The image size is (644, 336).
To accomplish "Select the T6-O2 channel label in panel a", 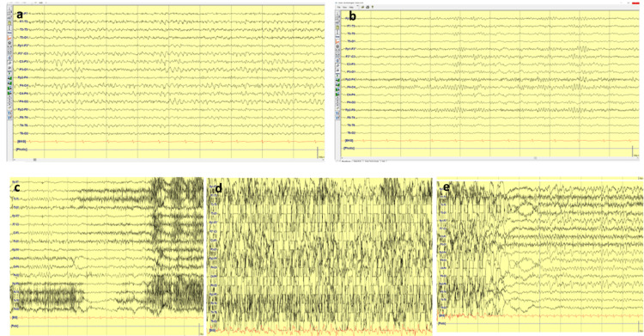I will coord(24,133).
